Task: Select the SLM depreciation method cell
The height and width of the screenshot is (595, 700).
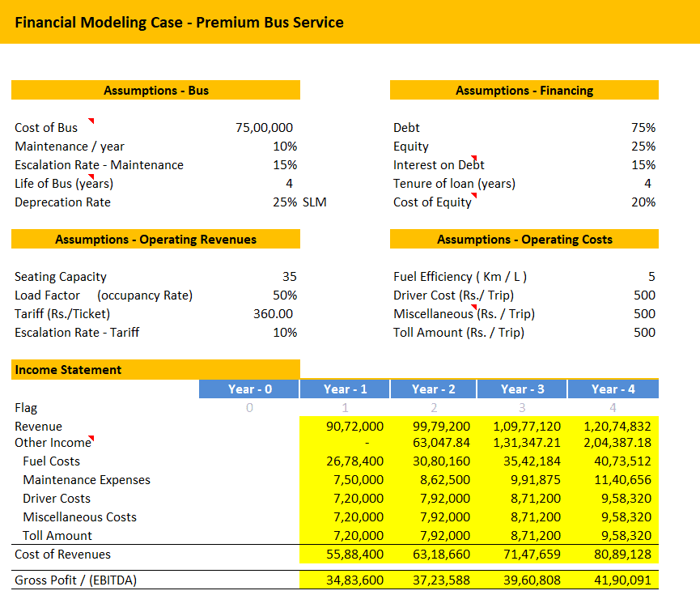Action: coord(315,202)
